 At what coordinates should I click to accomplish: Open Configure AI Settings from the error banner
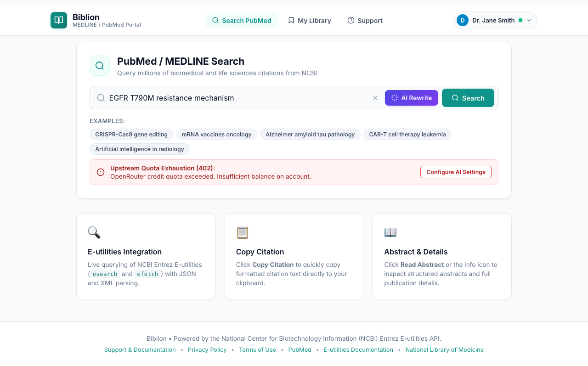tap(456, 172)
